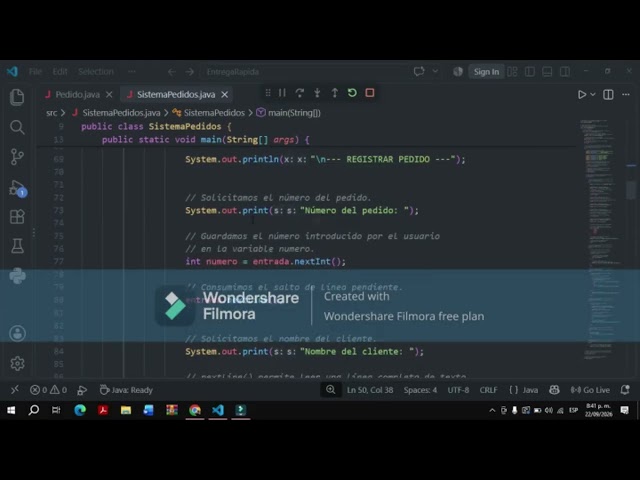The height and width of the screenshot is (480, 640).
Task: Go to line via Ln 50, Col 38
Action: click(x=370, y=390)
